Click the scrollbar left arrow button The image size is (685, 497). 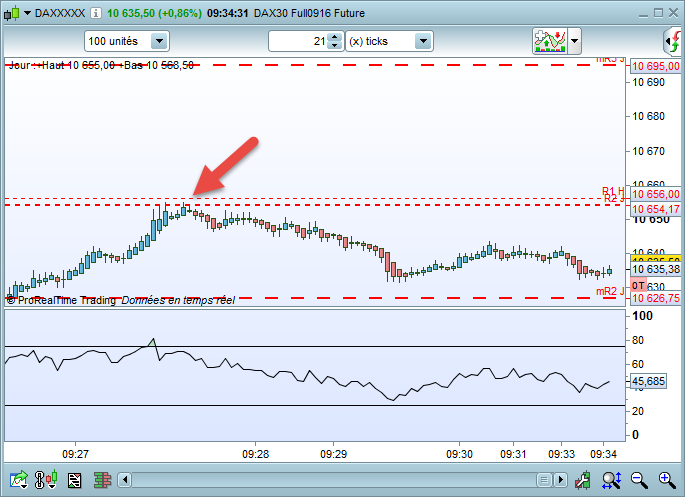(x=125, y=480)
